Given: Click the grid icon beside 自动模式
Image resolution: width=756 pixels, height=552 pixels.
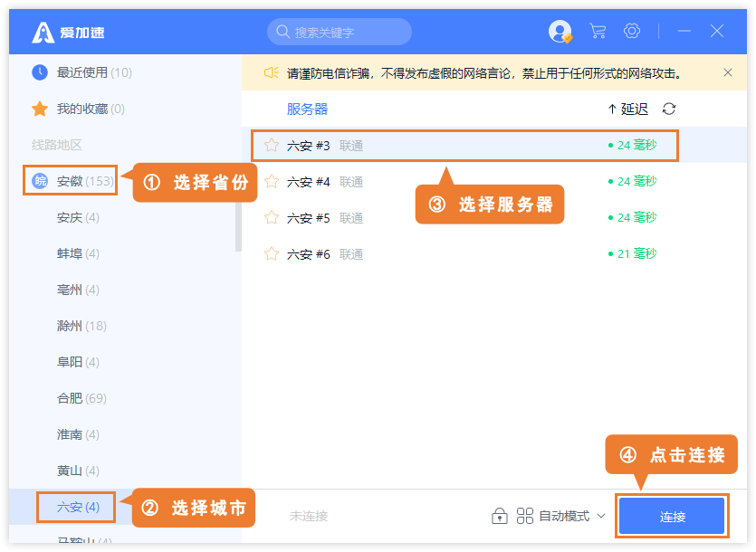Looking at the screenshot, I should 524,516.
